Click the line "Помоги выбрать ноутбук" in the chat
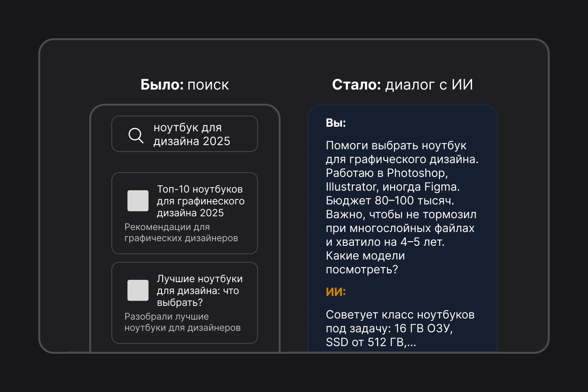The width and height of the screenshot is (588, 392). (x=396, y=146)
